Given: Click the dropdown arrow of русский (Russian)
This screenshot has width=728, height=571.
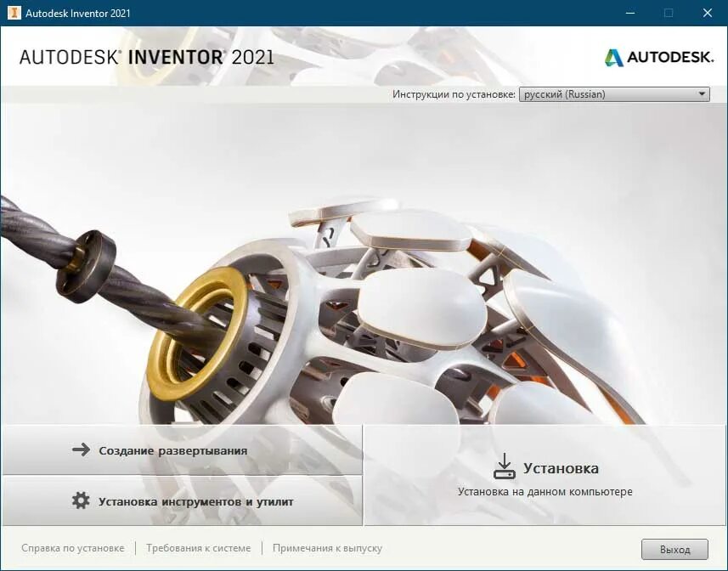Looking at the screenshot, I should click(x=702, y=94).
